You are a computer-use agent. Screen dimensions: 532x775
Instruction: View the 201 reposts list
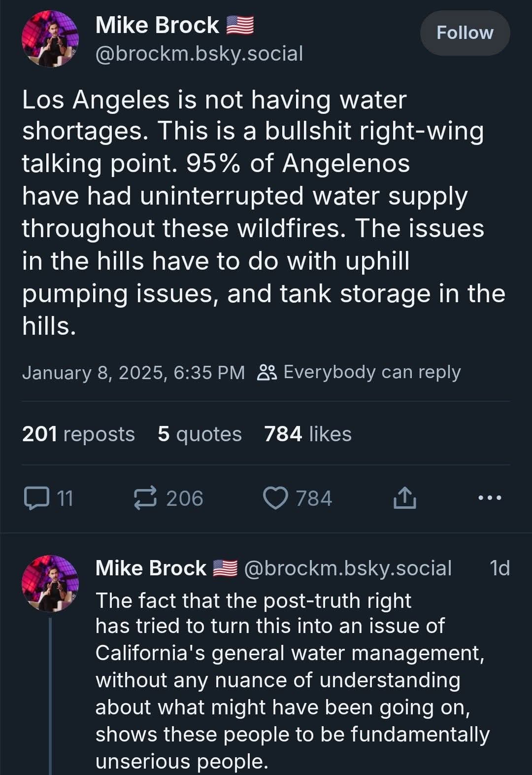pos(78,434)
